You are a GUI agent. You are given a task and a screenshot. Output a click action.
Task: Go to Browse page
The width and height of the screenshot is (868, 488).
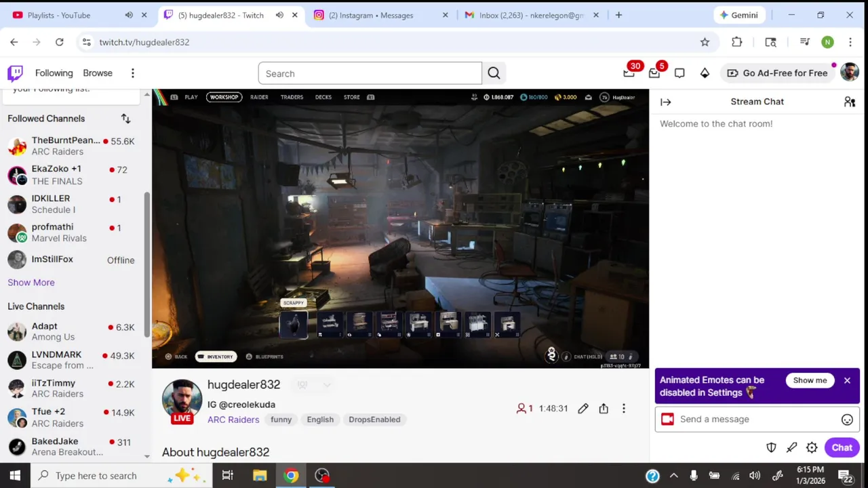coord(98,73)
